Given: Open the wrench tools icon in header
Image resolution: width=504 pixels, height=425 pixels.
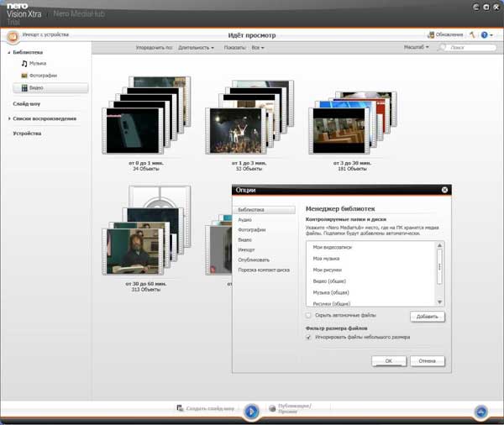Looking at the screenshot, I should [471, 35].
